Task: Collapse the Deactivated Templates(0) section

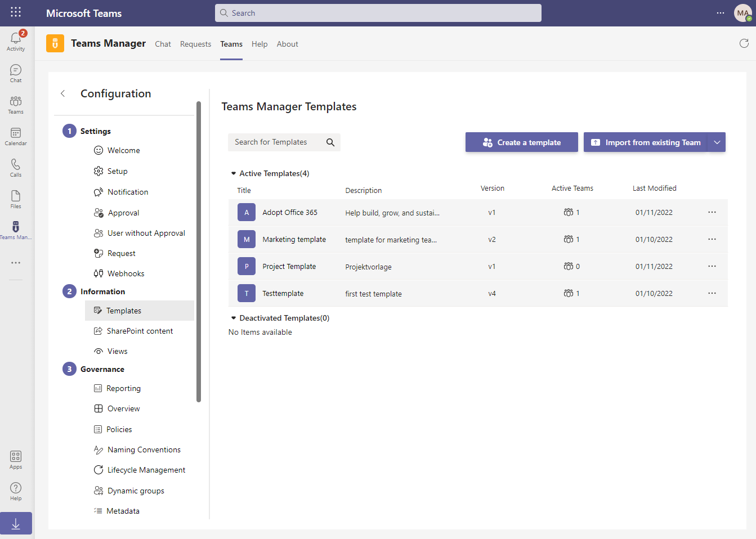Action: click(x=234, y=318)
